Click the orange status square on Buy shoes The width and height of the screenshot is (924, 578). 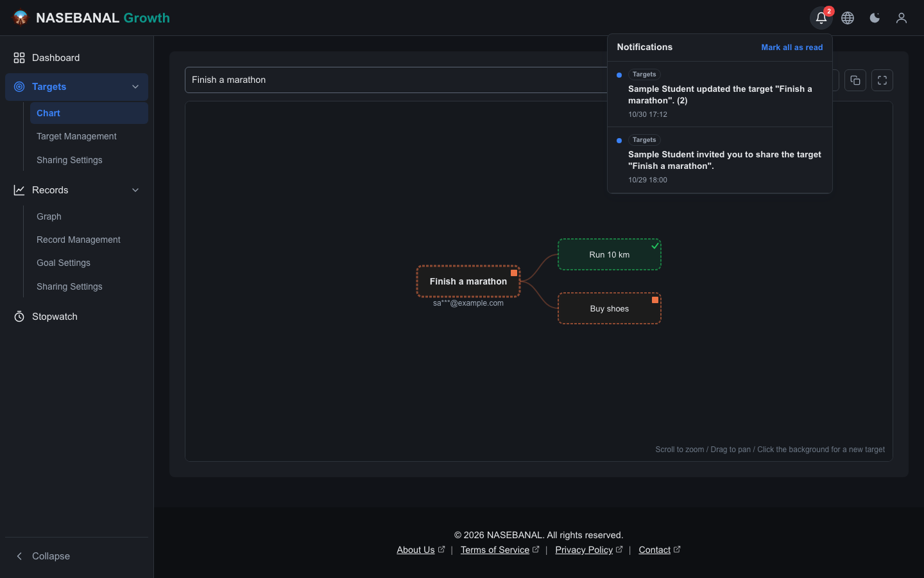[x=655, y=300]
